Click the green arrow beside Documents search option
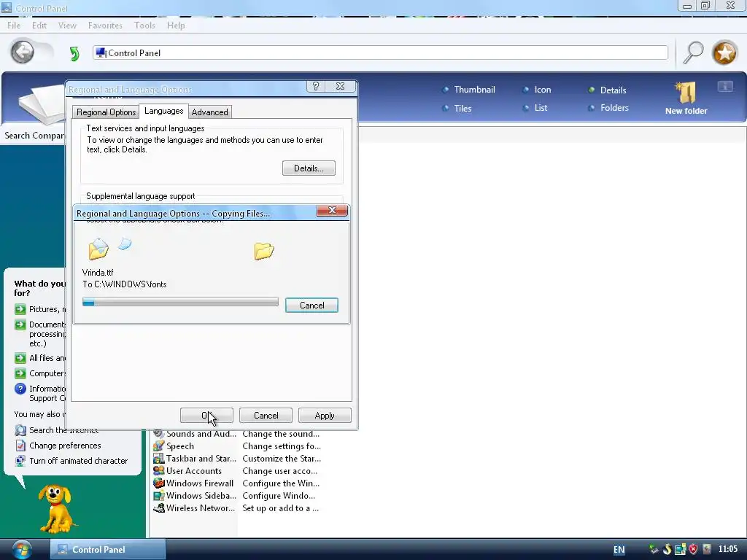This screenshot has width=747, height=560. [20, 324]
